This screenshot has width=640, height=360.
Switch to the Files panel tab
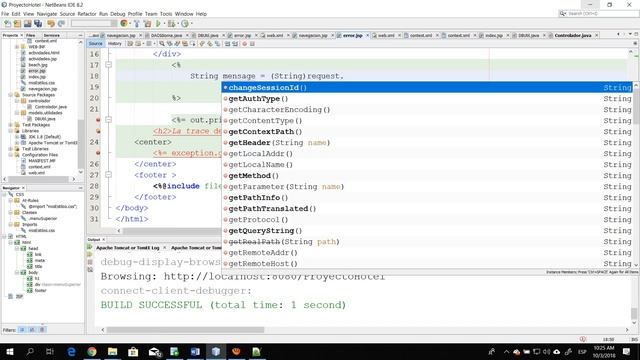point(31,36)
